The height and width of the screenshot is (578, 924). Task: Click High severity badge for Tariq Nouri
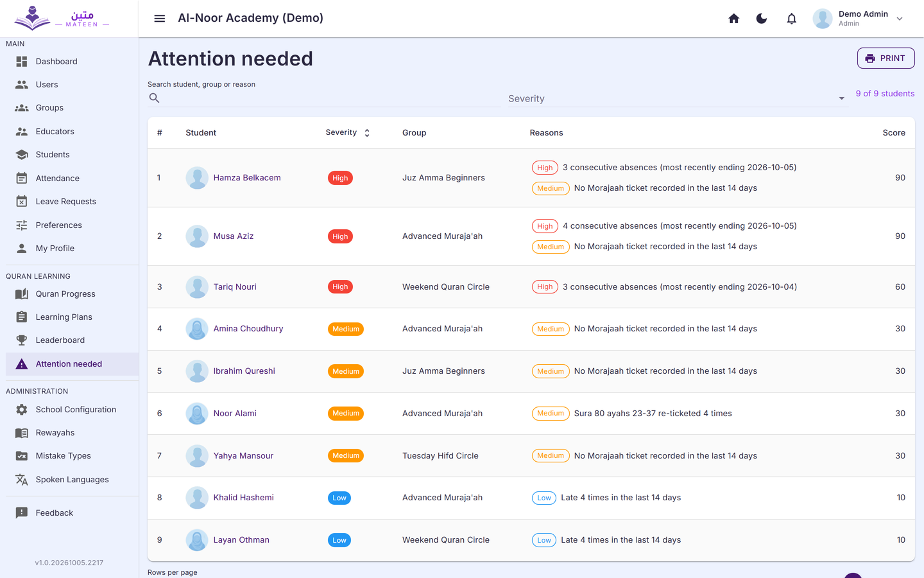coord(340,287)
